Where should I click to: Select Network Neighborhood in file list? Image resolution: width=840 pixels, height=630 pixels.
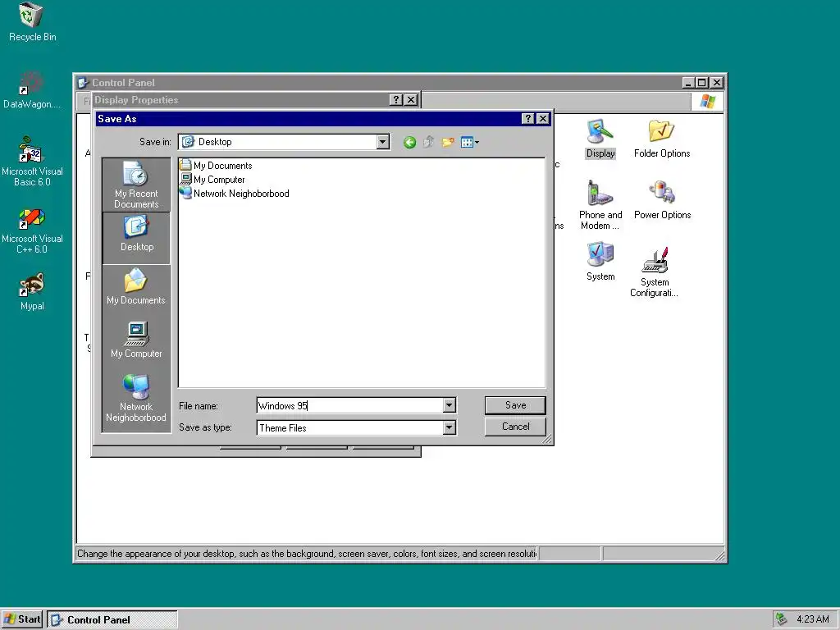235,193
